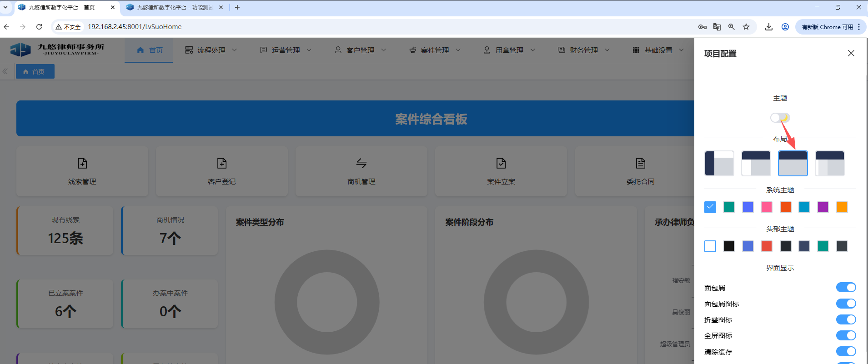Click the 线索管理 card icon
The height and width of the screenshot is (364, 868).
tap(82, 163)
